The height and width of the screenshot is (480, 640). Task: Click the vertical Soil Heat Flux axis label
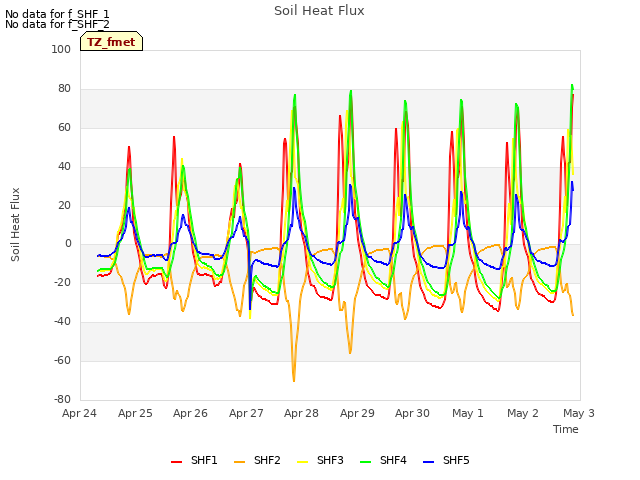15,224
